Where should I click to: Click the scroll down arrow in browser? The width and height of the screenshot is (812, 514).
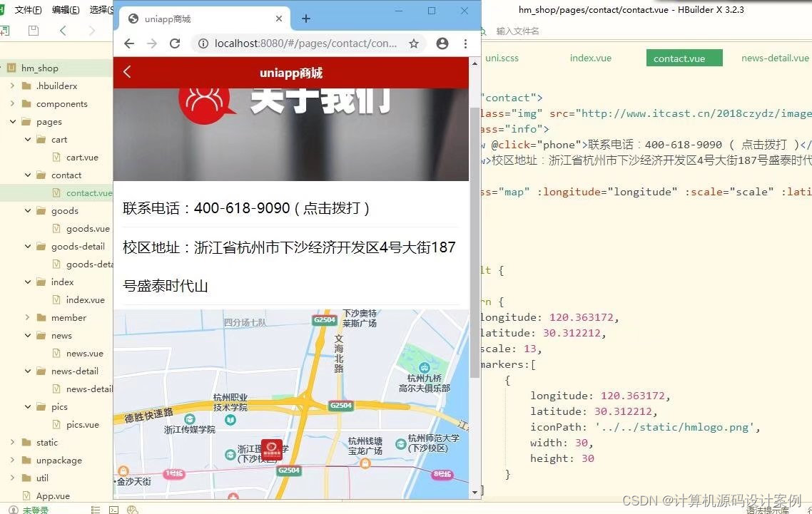click(475, 493)
